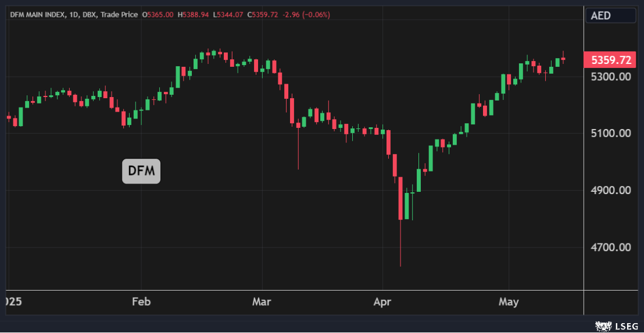Click the Apr marker on time axis
The width and height of the screenshot is (644, 333).
point(382,302)
